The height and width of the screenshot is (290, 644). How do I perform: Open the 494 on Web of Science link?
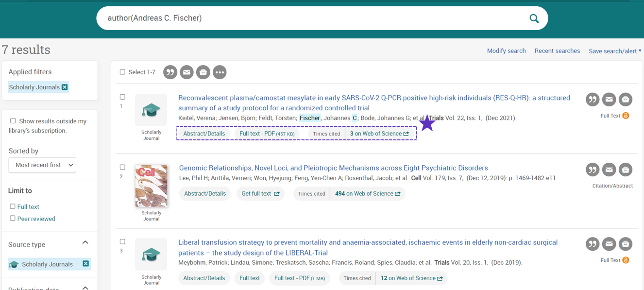(x=367, y=194)
